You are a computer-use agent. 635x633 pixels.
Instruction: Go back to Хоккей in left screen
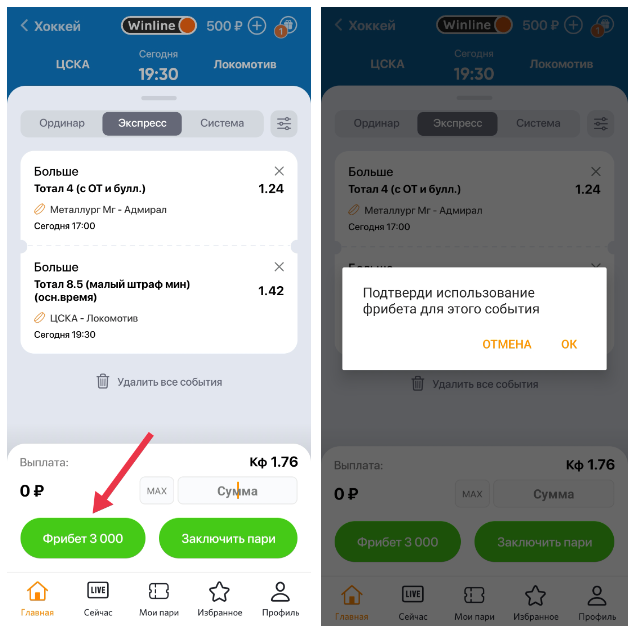click(50, 26)
